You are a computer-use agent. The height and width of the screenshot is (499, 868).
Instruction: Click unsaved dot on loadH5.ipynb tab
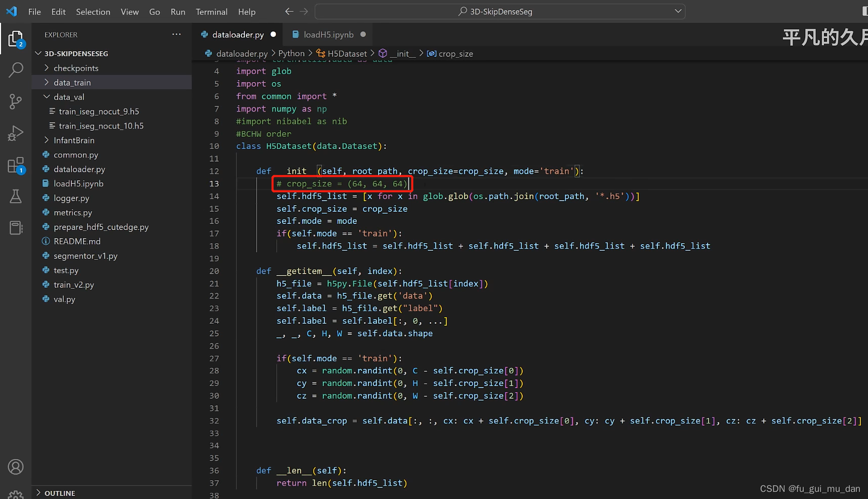click(363, 34)
